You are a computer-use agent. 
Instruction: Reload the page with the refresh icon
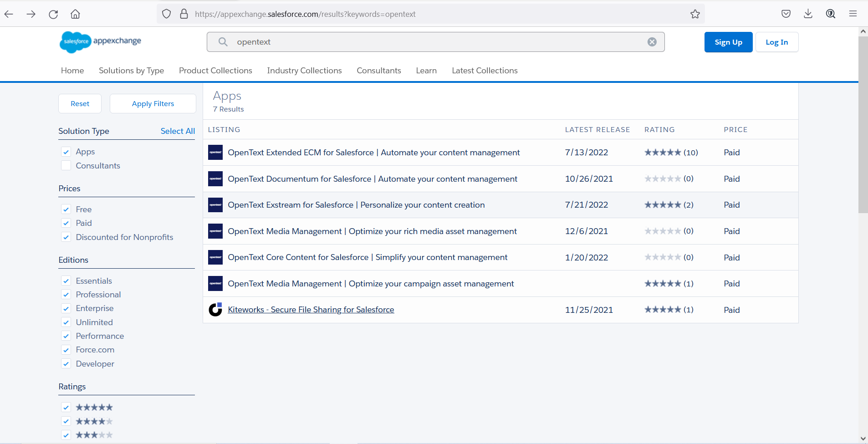tap(53, 14)
